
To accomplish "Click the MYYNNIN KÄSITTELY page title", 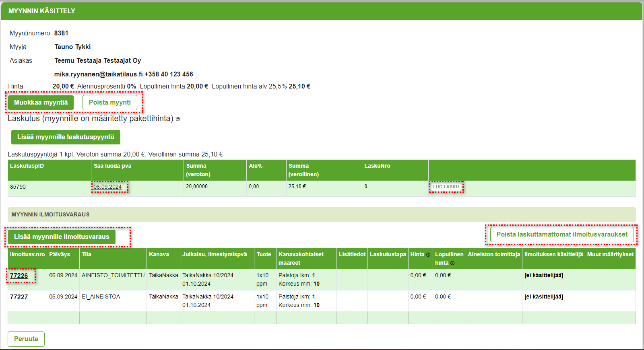I will tap(42, 11).
